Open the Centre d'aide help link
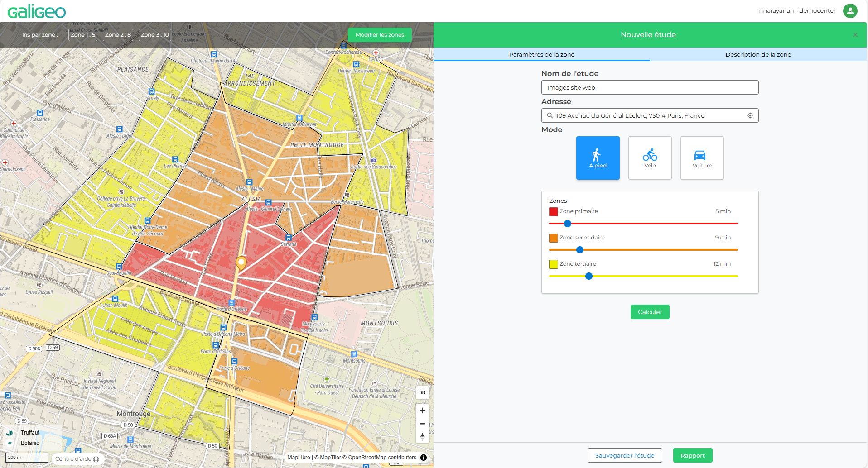 pyautogui.click(x=77, y=459)
